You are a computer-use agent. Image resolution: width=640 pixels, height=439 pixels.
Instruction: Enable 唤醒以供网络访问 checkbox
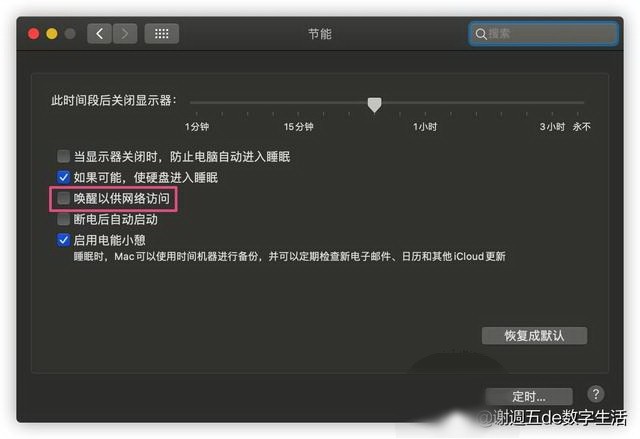coord(63,198)
